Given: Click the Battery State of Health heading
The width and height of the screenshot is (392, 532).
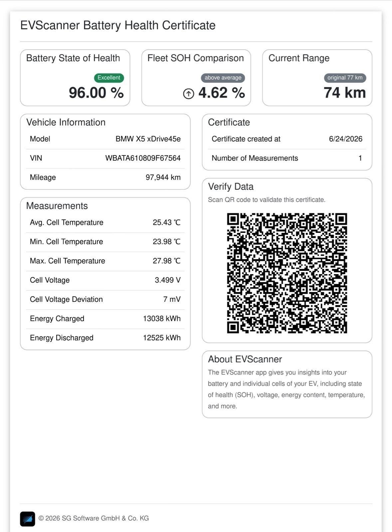Looking at the screenshot, I should point(73,58).
